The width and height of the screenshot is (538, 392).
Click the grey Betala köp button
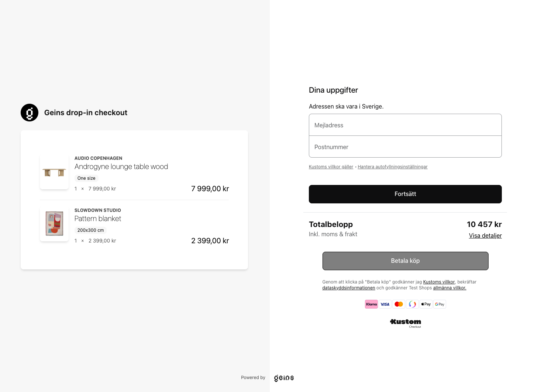405,261
